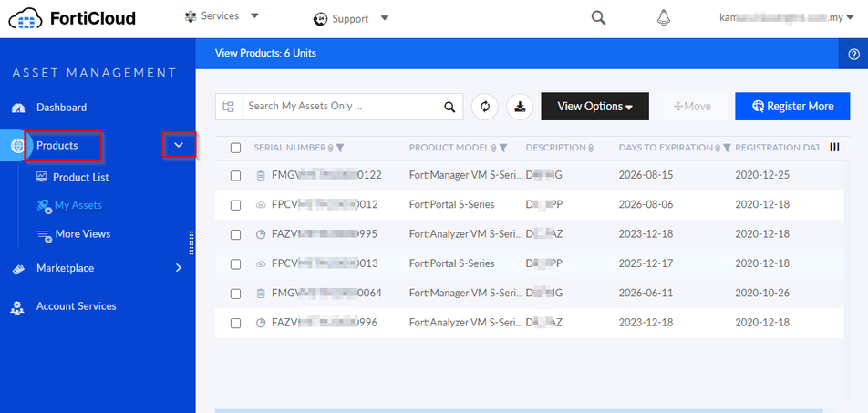The height and width of the screenshot is (413, 868).
Task: Expand the Marketplace sidebar arrow
Action: pos(179,268)
